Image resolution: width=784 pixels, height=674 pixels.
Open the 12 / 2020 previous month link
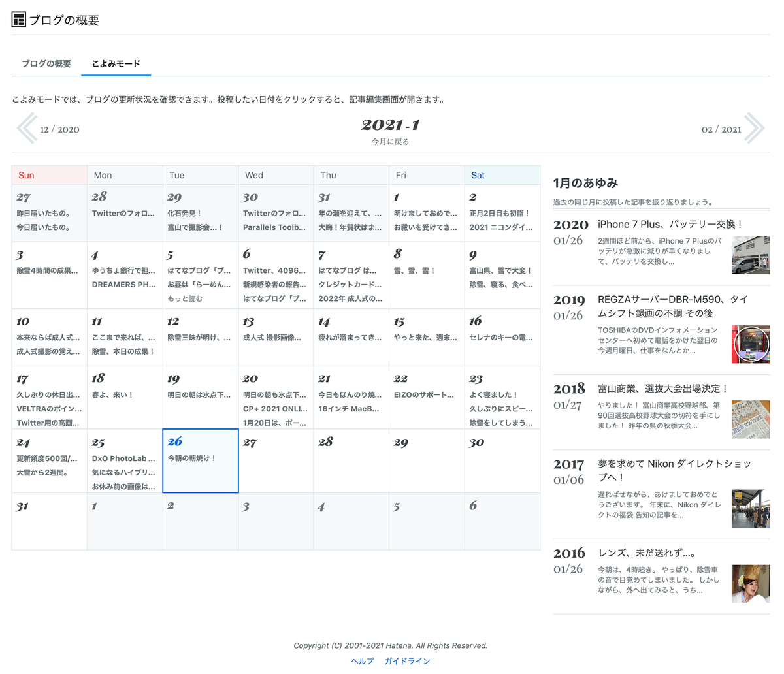[59, 129]
